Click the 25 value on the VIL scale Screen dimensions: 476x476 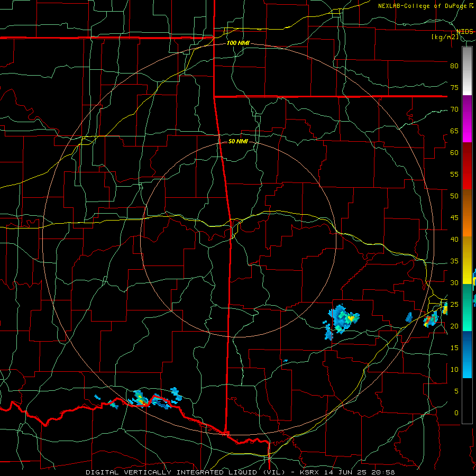coord(454,305)
